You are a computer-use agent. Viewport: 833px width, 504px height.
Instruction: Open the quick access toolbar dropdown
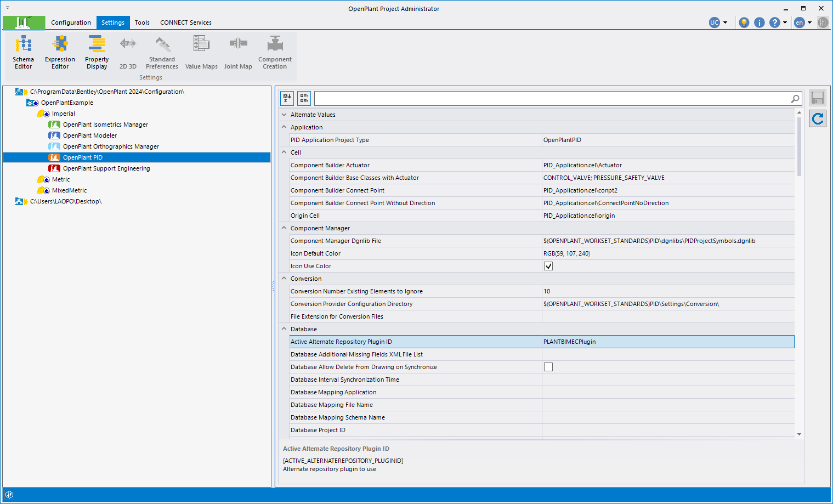point(8,8)
